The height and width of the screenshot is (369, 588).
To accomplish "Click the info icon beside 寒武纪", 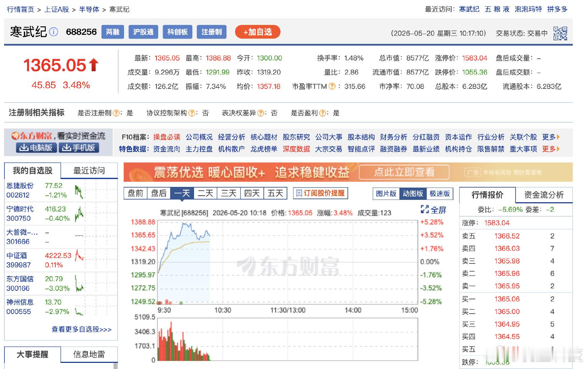I will tap(53, 32).
